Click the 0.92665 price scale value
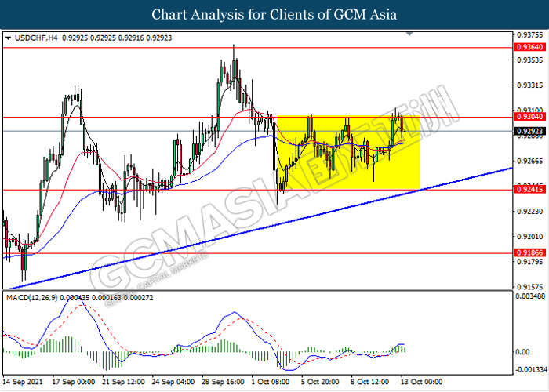The height and width of the screenshot is (392, 549). click(529, 161)
